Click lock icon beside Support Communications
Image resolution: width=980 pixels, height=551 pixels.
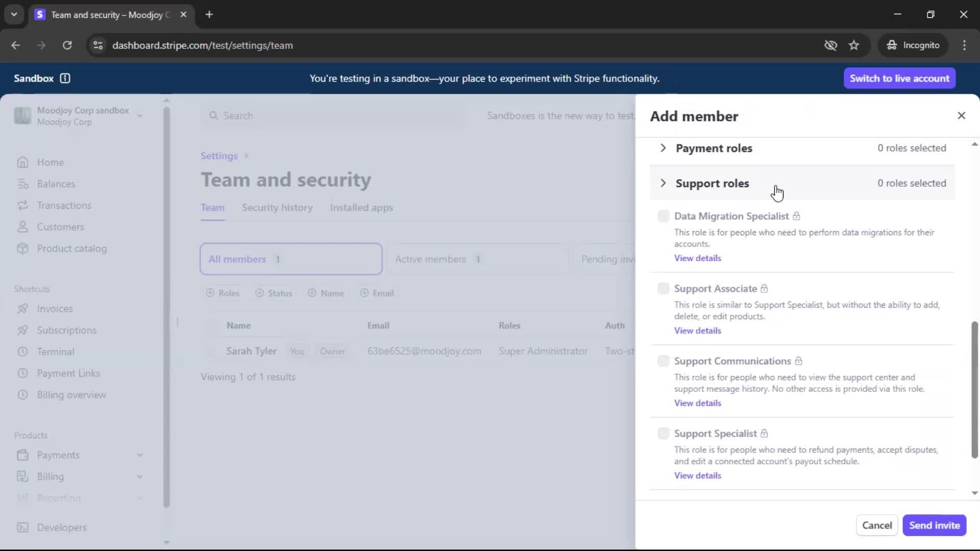coord(799,361)
